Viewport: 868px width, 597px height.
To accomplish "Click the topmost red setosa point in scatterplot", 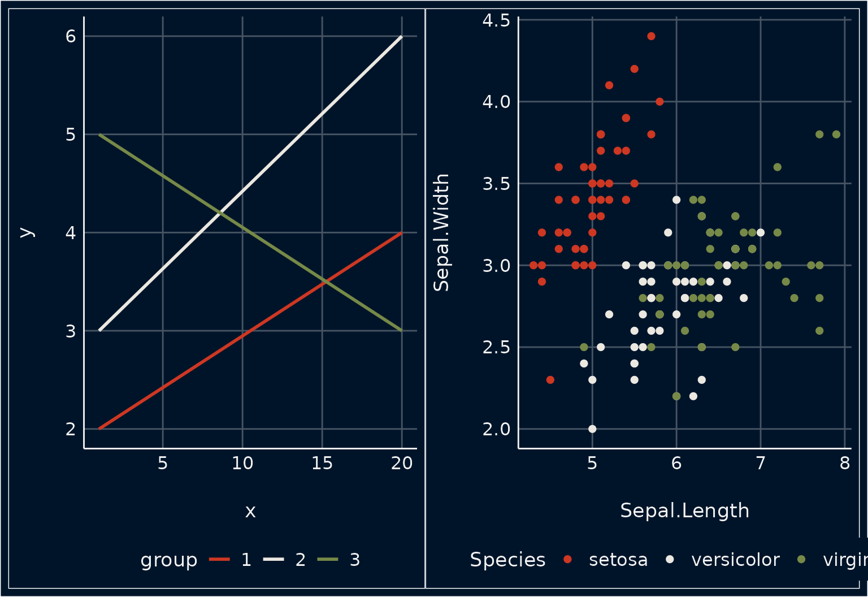I will coord(651,36).
